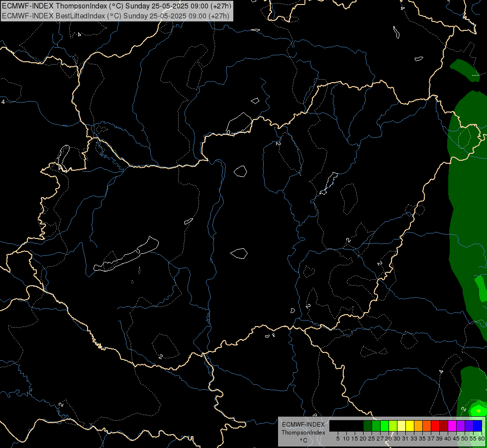This screenshot has width=487, height=448.
Task: Click the °C unit label in legend
Action: [304, 441]
